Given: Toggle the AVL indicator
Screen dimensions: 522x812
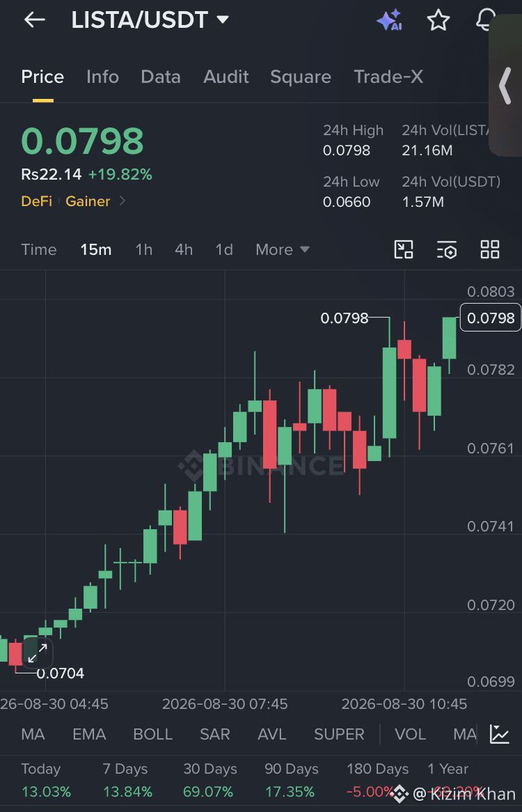Looking at the screenshot, I should point(272,734).
